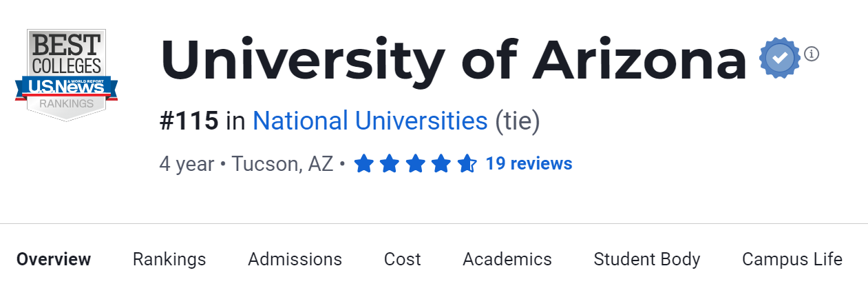Click the #115 rank number
Image resolution: width=868 pixels, height=286 pixels.
tap(189, 121)
